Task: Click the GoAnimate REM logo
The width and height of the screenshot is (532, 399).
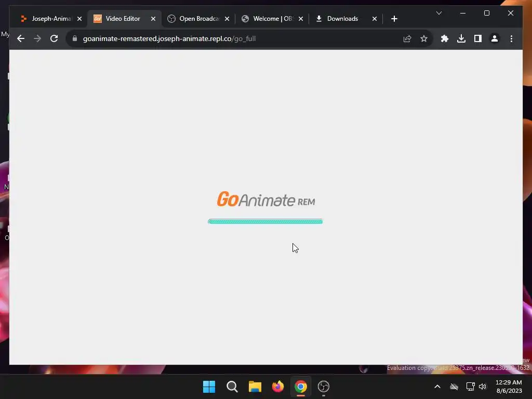Action: 265,199
